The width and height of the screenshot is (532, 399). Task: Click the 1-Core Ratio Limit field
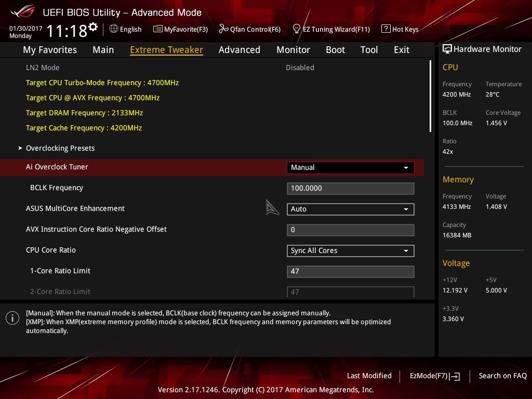click(x=351, y=271)
